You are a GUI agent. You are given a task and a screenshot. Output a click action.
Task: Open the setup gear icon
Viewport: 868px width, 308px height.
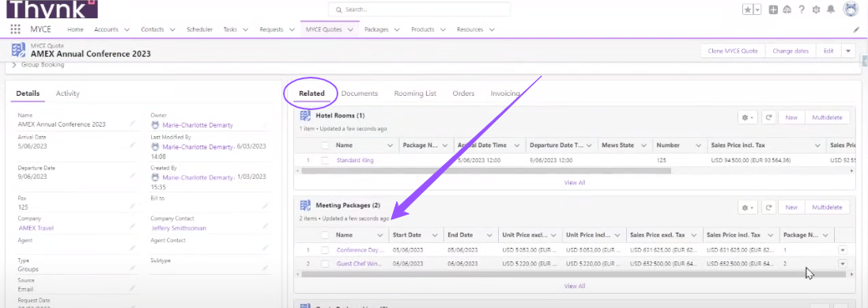coord(816,10)
